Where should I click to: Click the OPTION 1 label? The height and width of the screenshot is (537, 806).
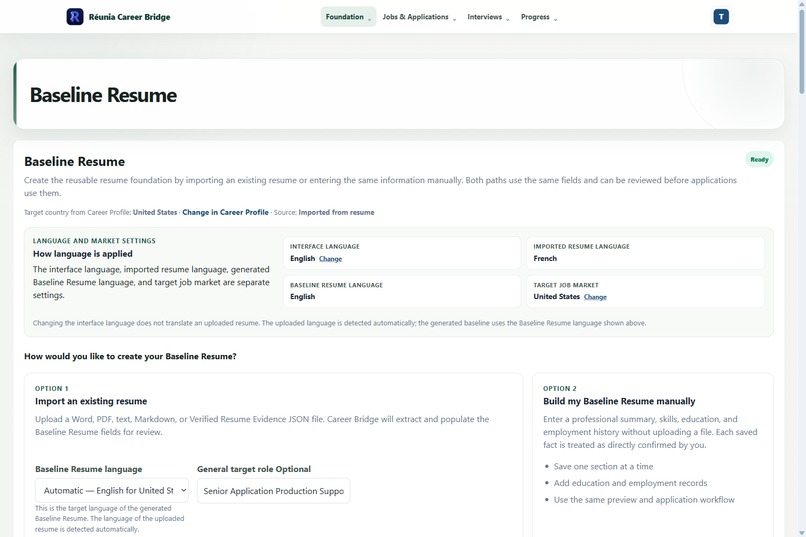pyautogui.click(x=51, y=388)
